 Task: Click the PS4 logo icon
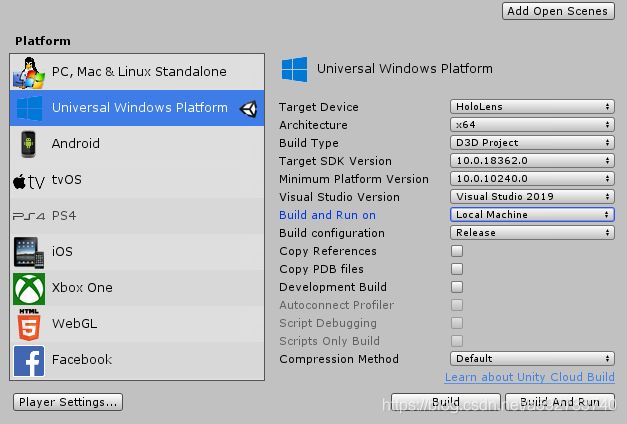(29, 216)
